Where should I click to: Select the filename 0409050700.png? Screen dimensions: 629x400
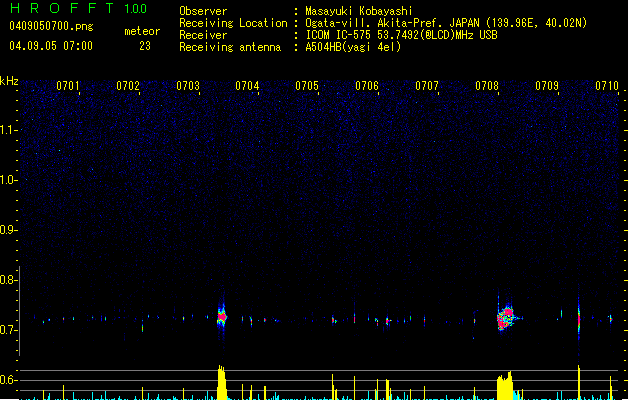point(51,26)
